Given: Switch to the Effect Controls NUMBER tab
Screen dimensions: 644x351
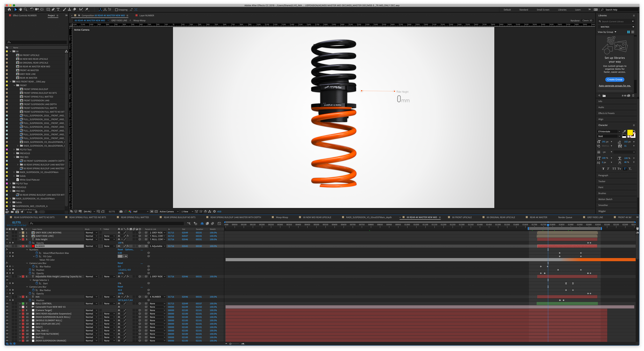Looking at the screenshot, I should point(24,15).
